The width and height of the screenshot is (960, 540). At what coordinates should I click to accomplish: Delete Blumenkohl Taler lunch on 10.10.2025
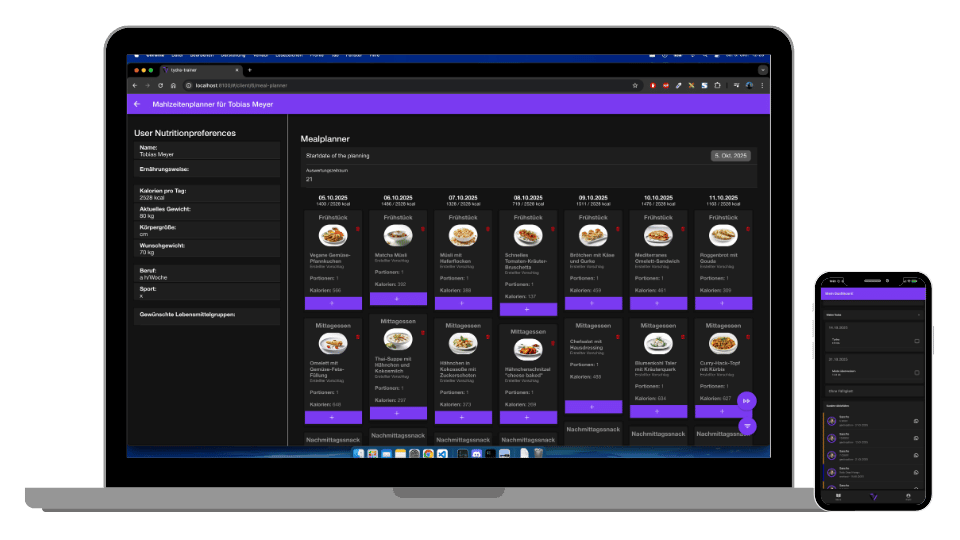pyautogui.click(x=683, y=337)
